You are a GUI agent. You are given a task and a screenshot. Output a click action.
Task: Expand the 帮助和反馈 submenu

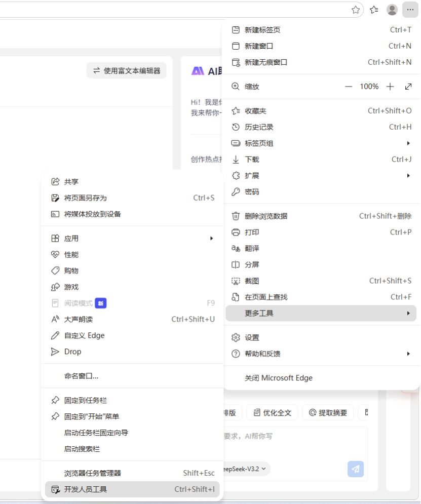click(x=321, y=354)
